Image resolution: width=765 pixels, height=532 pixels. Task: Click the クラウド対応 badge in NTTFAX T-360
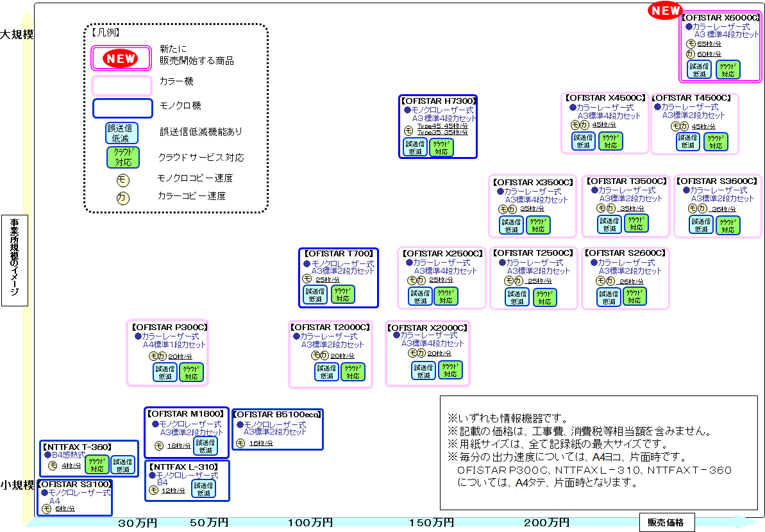97,465
